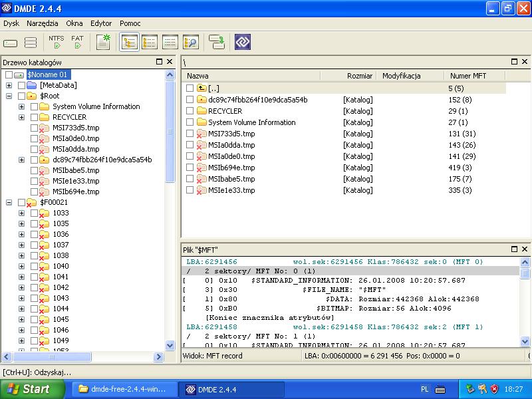Viewport: 532px width, 399px height.
Task: Click the Start button
Action: click(32, 389)
